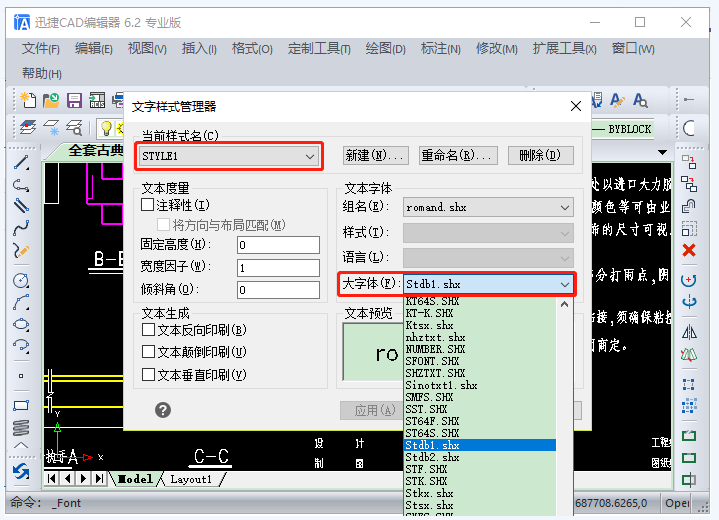This screenshot has width=719, height=520.
Task: Click the 固定高度 input field
Action: pyautogui.click(x=278, y=245)
